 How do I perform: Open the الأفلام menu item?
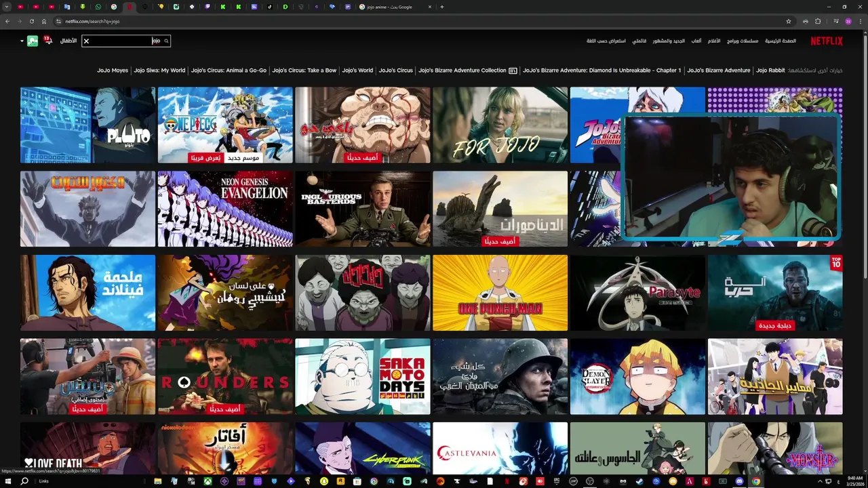point(714,41)
